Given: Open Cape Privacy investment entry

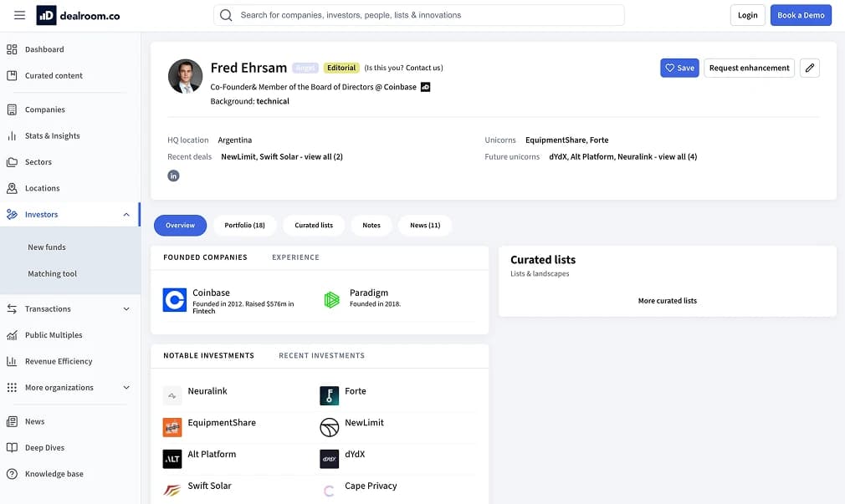Looking at the screenshot, I should pyautogui.click(x=371, y=486).
